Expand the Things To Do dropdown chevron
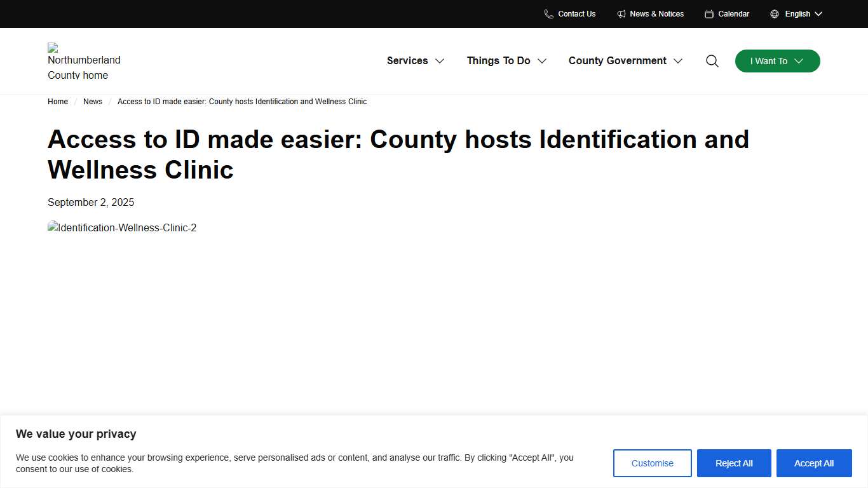The height and width of the screenshot is (488, 868). click(x=542, y=61)
